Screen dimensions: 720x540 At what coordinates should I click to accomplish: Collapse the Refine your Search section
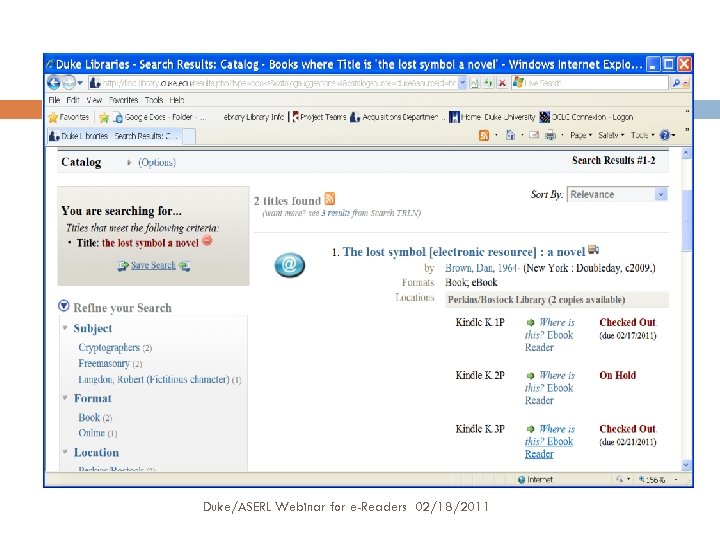64,306
